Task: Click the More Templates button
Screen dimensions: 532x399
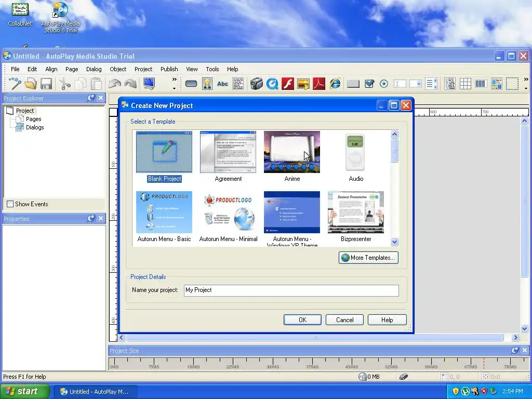Action: (x=368, y=258)
